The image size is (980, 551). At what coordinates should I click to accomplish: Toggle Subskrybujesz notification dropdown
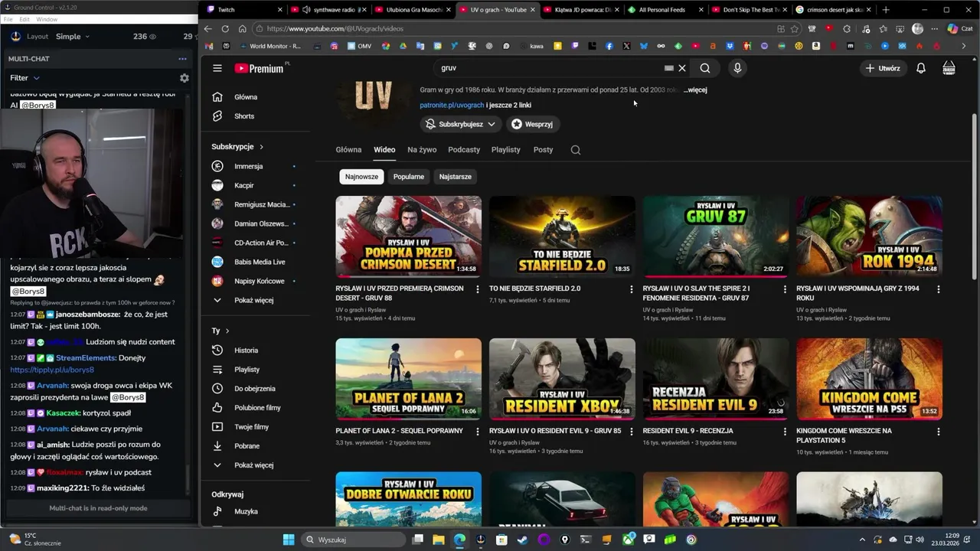coord(461,124)
